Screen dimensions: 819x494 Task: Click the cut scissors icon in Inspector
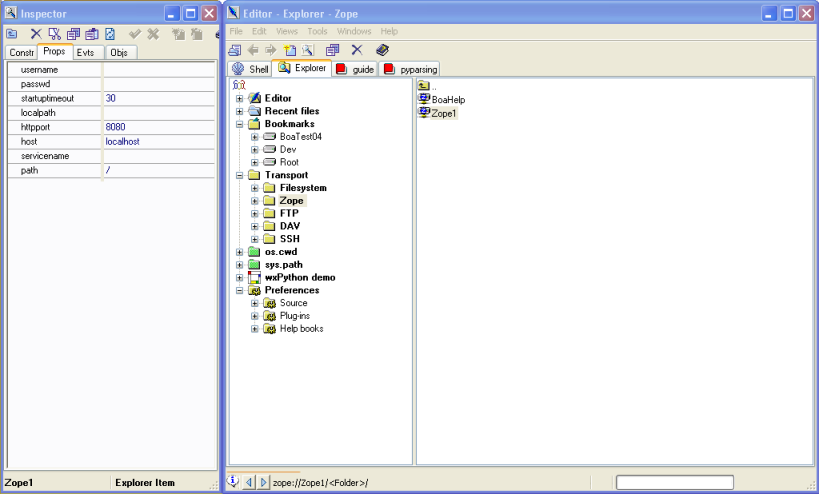[55, 34]
